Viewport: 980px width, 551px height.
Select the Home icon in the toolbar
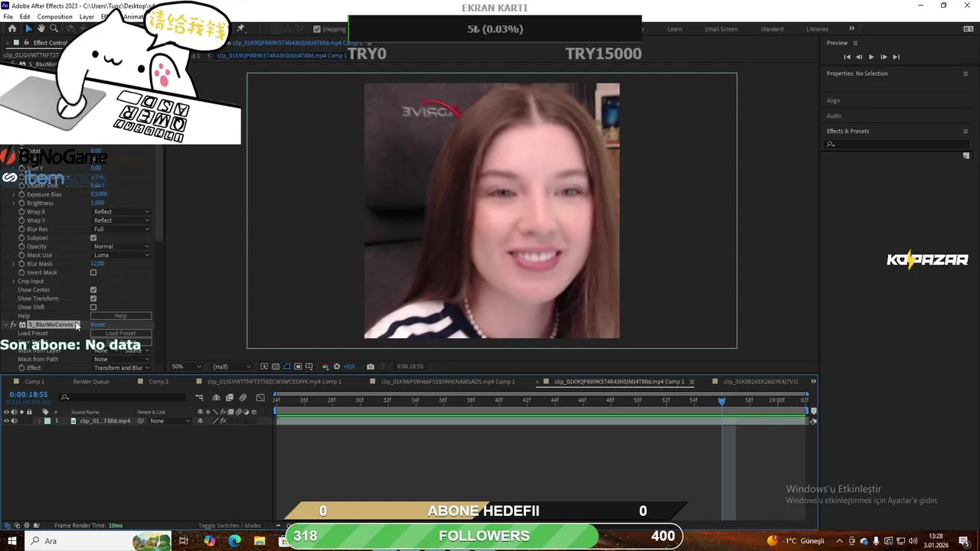[x=11, y=28]
